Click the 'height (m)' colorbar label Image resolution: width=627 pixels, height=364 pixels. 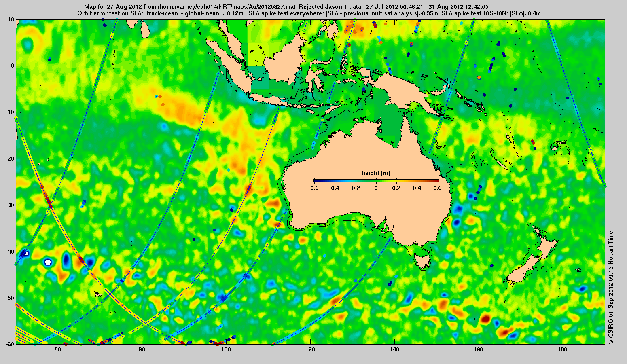coord(376,173)
